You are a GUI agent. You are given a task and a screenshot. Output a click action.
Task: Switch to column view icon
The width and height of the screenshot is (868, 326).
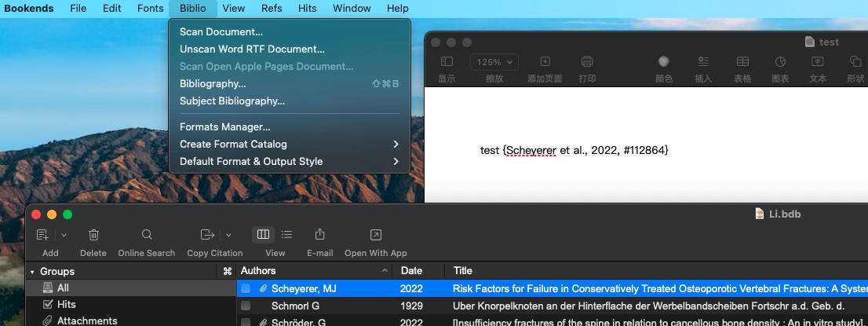264,235
